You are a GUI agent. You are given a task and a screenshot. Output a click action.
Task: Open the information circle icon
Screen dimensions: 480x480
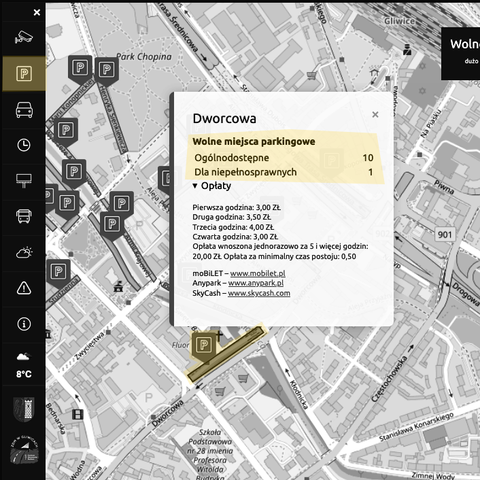pos(24,324)
